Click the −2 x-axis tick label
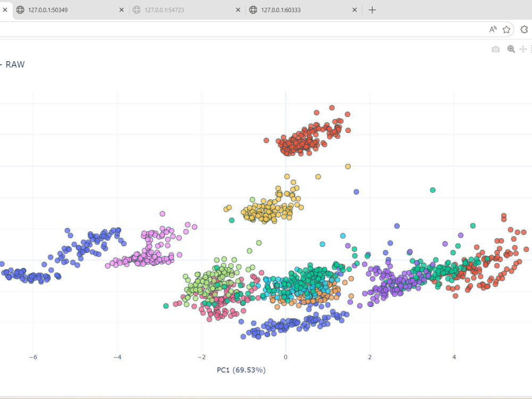This screenshot has width=532, height=399. [x=202, y=357]
